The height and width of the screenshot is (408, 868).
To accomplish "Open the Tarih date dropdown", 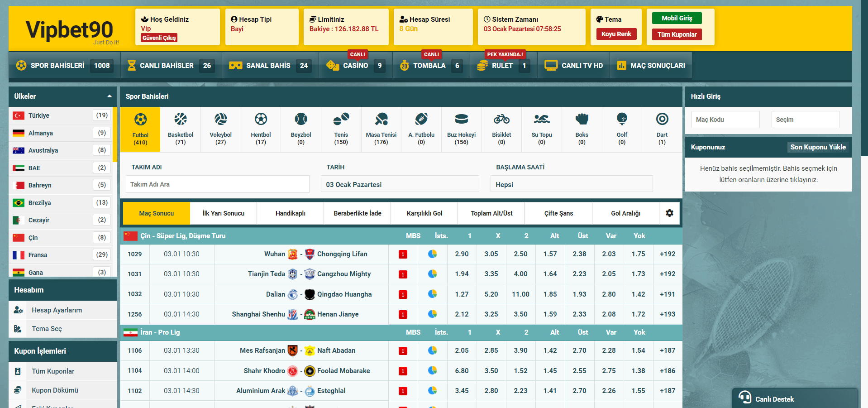I will (400, 184).
